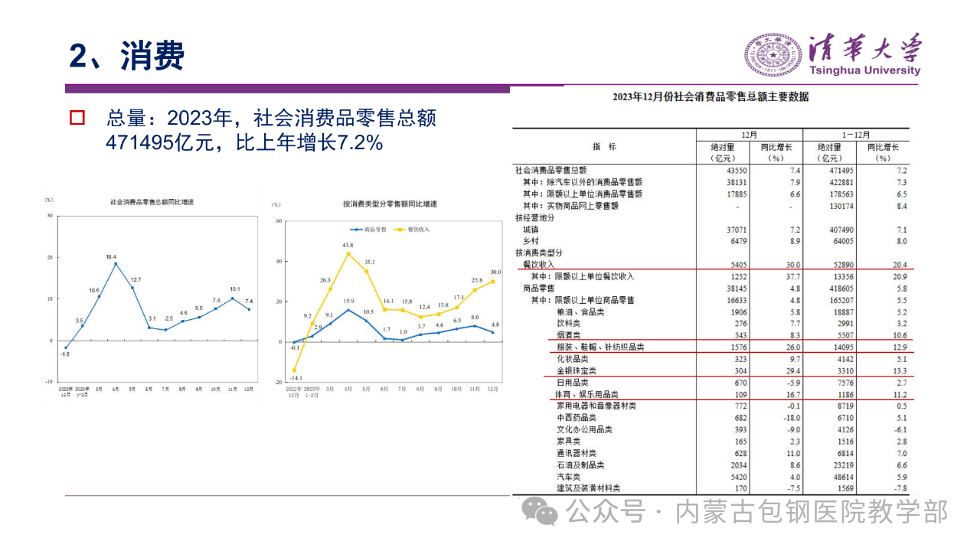980x551 pixels.
Task: Click the 1－12月 column group header
Action: (x=856, y=134)
